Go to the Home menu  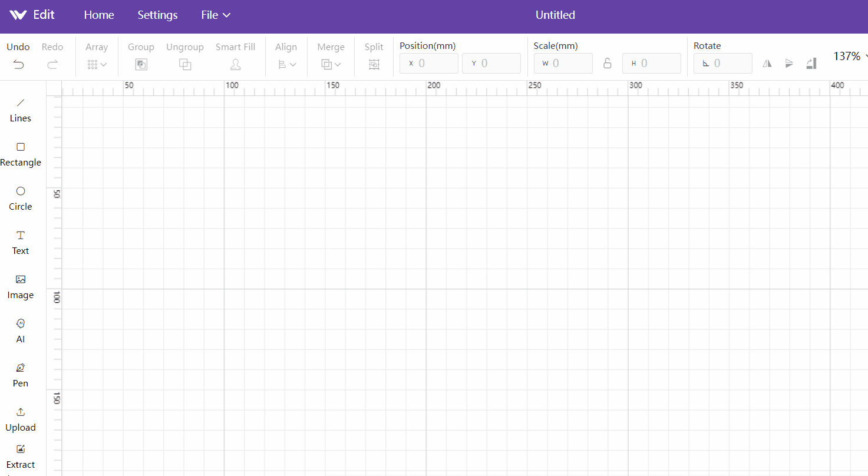click(x=99, y=15)
